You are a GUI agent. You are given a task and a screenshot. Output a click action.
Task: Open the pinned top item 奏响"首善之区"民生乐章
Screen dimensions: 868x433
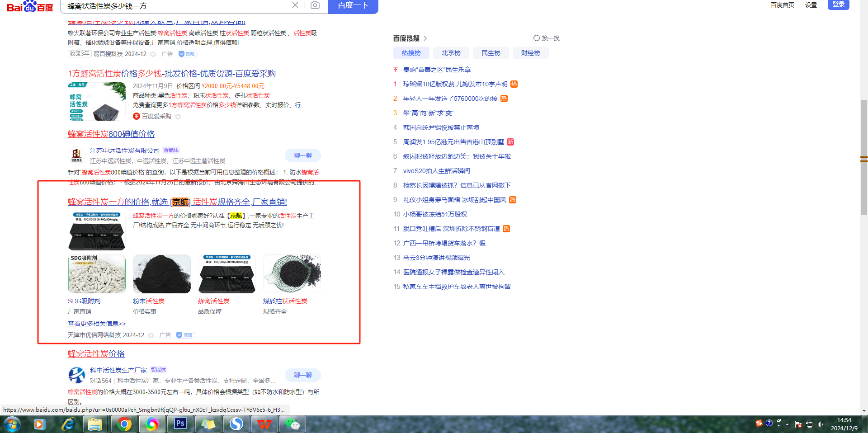(x=437, y=70)
